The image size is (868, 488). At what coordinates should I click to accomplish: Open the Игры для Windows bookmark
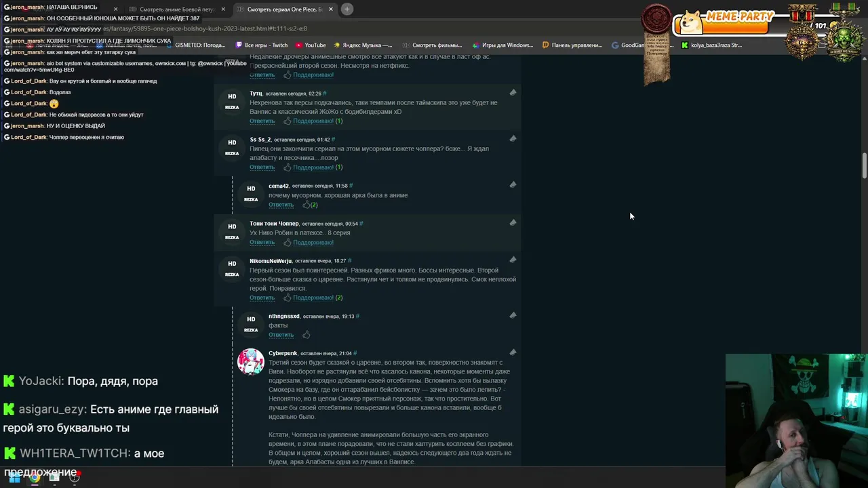click(x=502, y=45)
